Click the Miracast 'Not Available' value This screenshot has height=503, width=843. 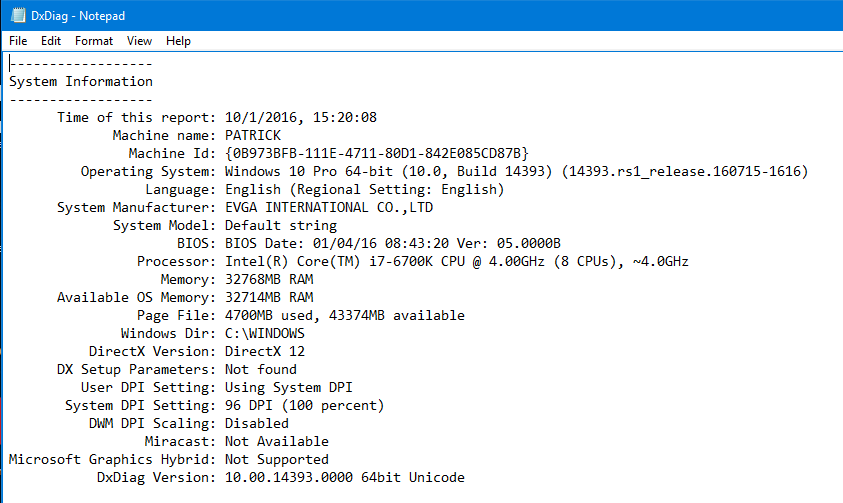pyautogui.click(x=277, y=442)
